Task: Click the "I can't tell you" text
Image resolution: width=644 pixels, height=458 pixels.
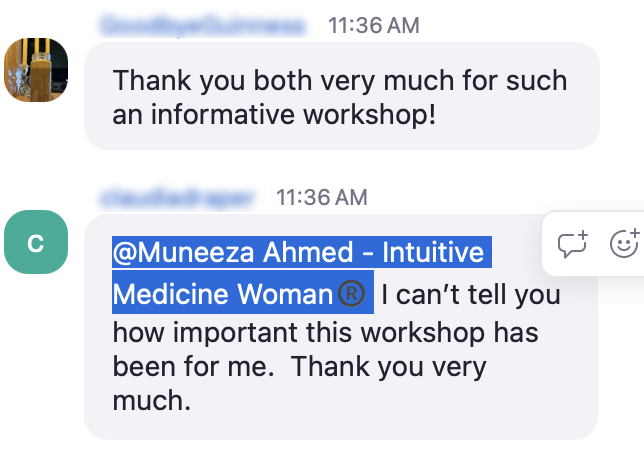Action: click(x=470, y=296)
